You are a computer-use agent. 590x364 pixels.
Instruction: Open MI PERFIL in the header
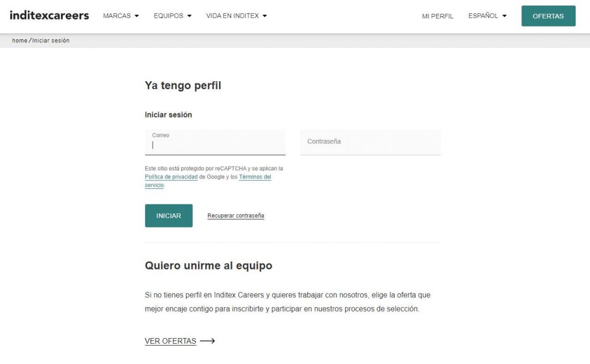click(438, 16)
